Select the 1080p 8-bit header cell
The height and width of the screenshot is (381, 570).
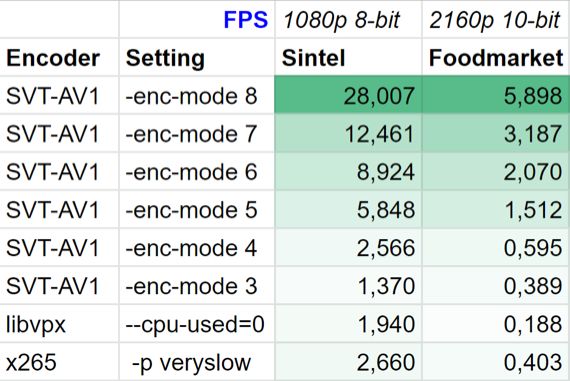click(x=348, y=19)
